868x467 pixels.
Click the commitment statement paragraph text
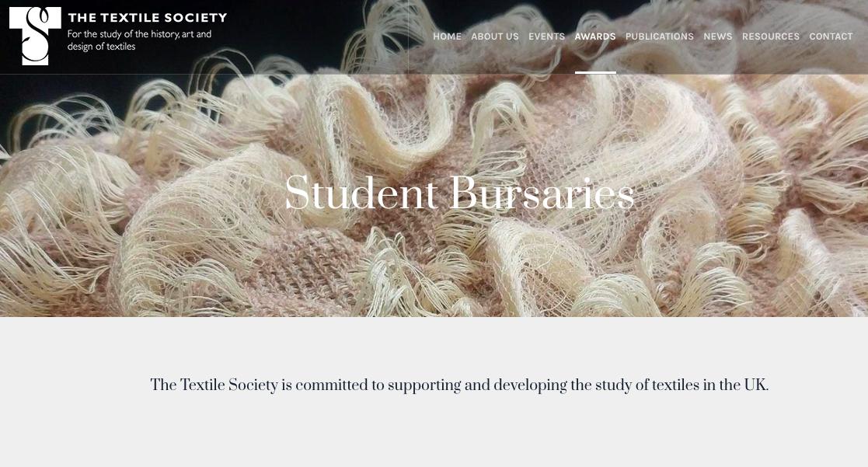(459, 385)
